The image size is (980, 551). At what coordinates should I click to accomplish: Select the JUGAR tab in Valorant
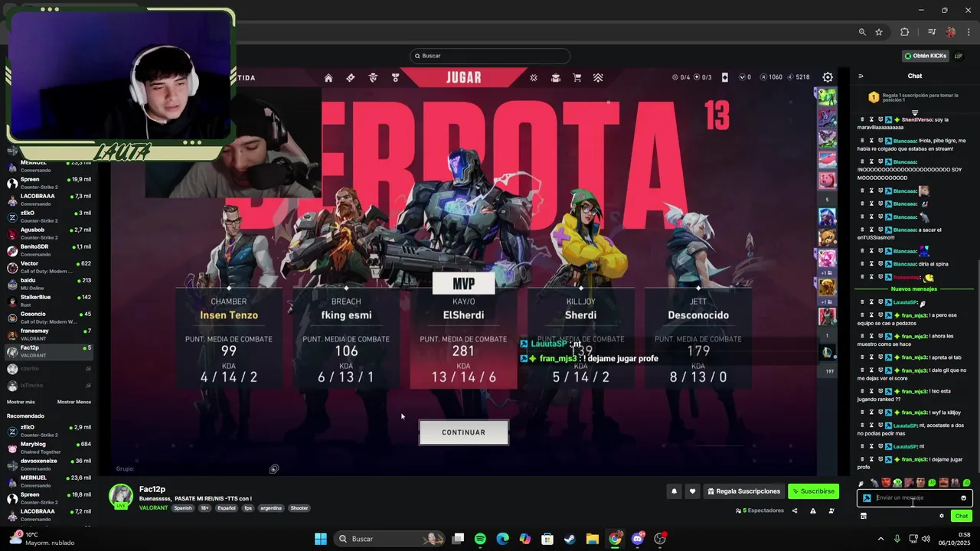pyautogui.click(x=464, y=77)
